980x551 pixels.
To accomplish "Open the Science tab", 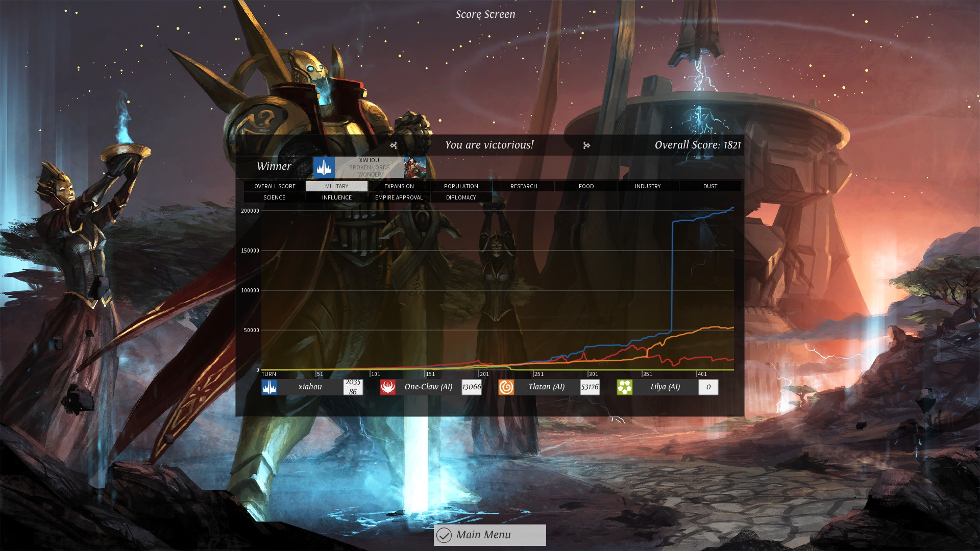I will coord(275,197).
